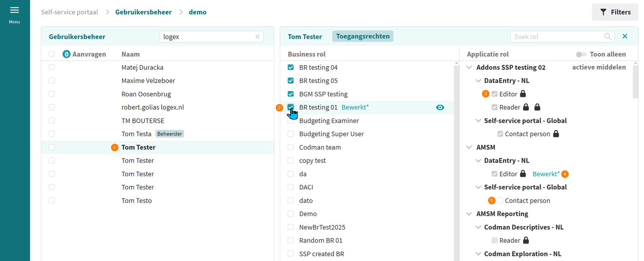Open the Toegangsrechten tab

[362, 37]
